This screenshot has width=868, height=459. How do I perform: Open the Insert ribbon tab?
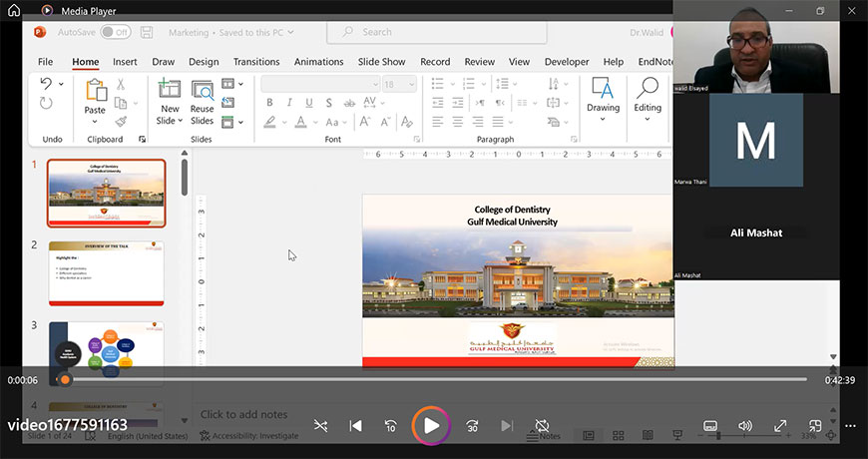(125, 62)
